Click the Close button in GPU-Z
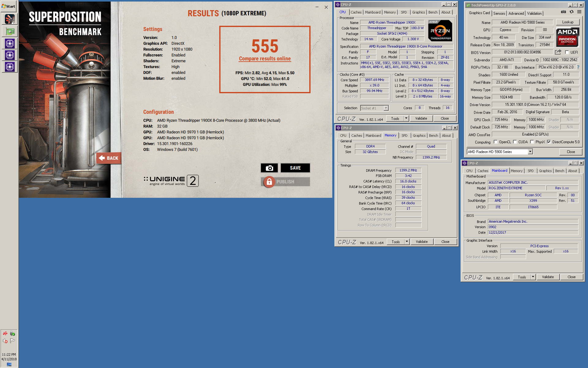 click(571, 152)
